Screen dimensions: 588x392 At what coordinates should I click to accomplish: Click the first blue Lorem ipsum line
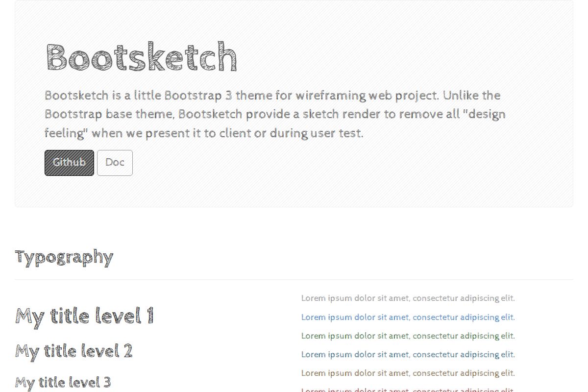(x=408, y=317)
